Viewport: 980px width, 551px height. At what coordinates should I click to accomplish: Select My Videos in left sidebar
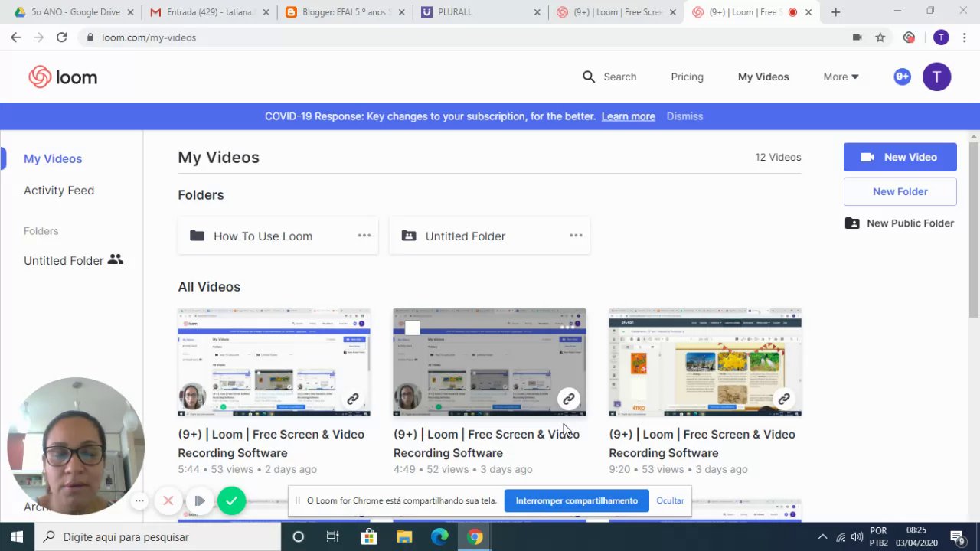[x=53, y=158]
